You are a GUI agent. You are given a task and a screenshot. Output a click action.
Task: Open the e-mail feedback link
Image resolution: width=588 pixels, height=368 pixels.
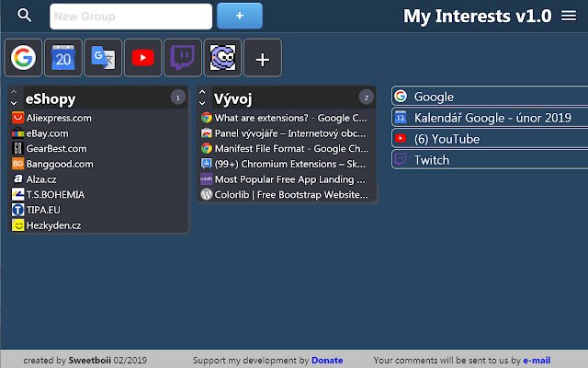coord(537,360)
